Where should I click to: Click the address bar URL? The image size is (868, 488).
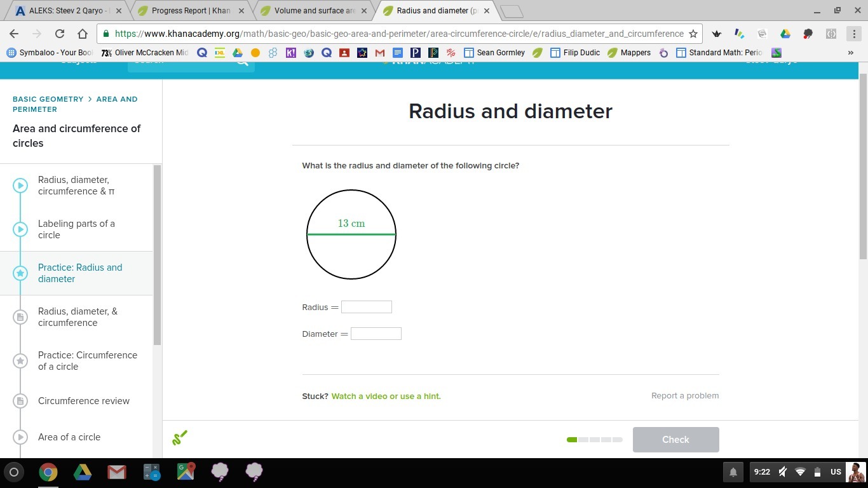pos(399,34)
